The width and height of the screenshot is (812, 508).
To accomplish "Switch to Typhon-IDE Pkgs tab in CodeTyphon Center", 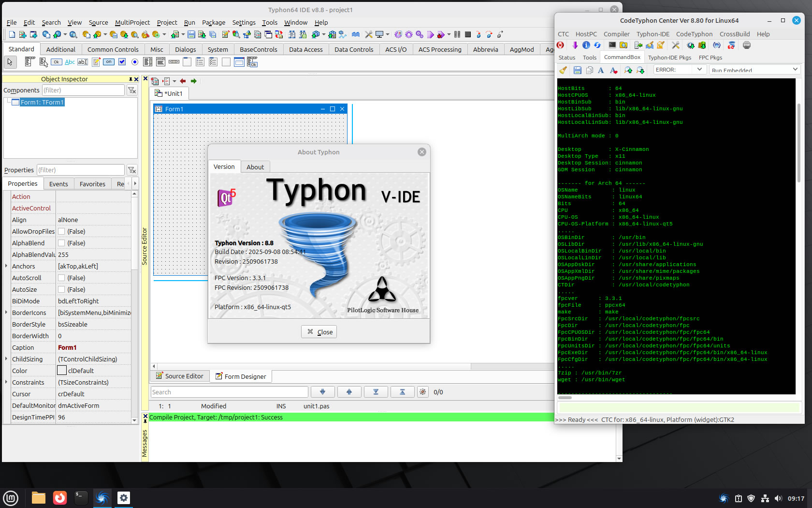I will coord(669,58).
